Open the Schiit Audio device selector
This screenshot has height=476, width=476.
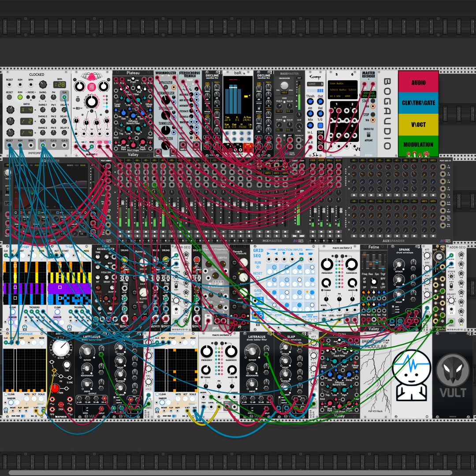tap(343, 90)
